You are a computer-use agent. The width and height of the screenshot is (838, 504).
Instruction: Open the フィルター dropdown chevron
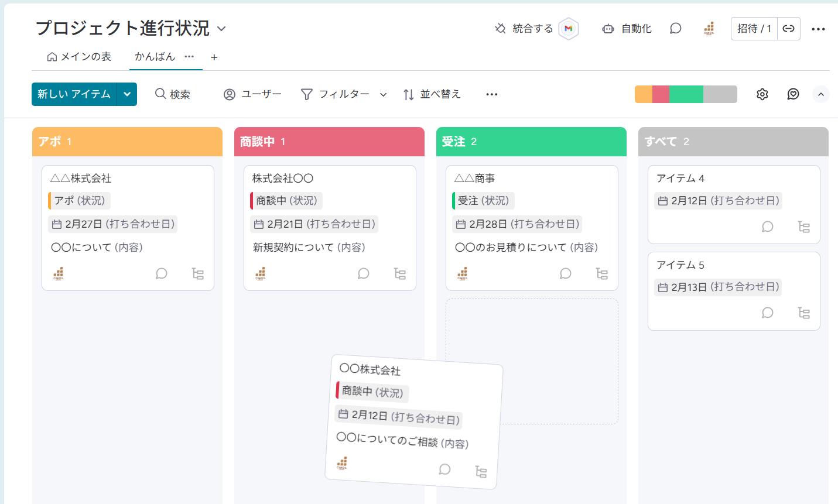pos(383,94)
